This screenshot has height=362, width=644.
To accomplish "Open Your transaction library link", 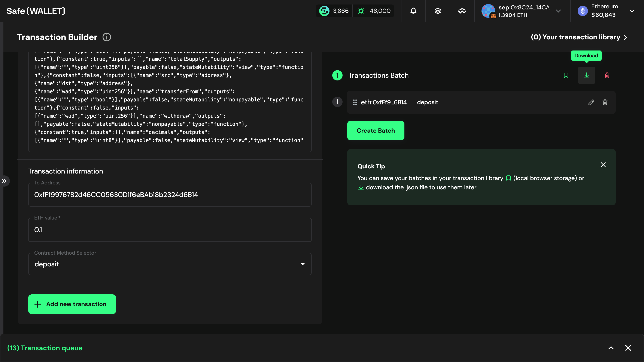I will 579,37.
